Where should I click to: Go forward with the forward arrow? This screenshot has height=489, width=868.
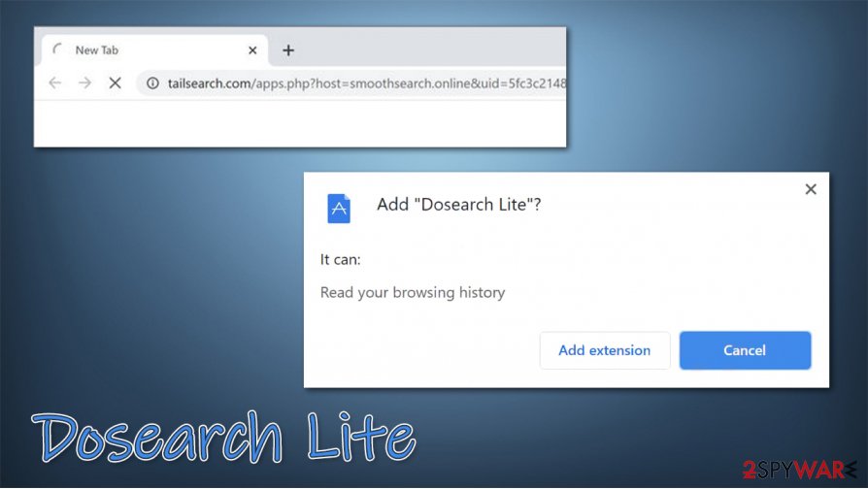point(84,83)
